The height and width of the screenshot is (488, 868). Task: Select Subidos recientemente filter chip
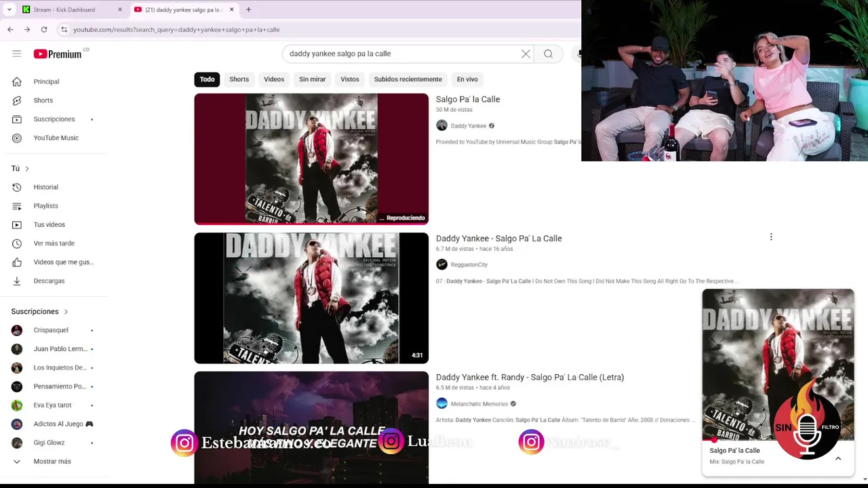click(x=408, y=79)
